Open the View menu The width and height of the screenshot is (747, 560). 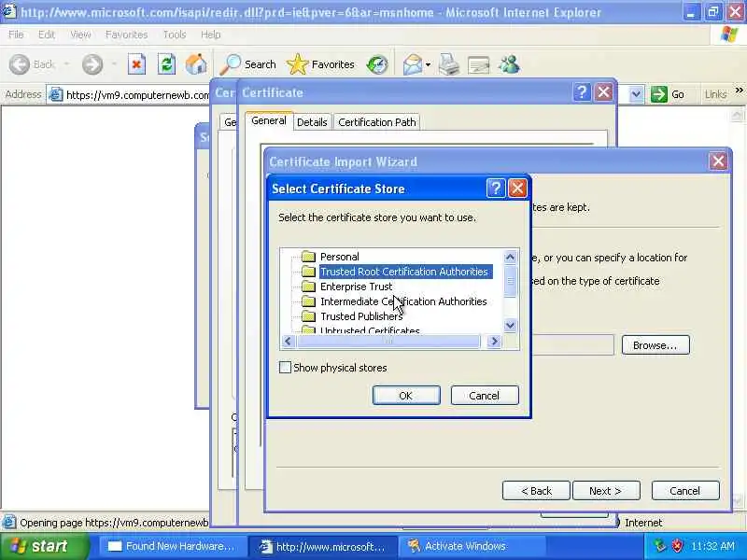click(80, 35)
